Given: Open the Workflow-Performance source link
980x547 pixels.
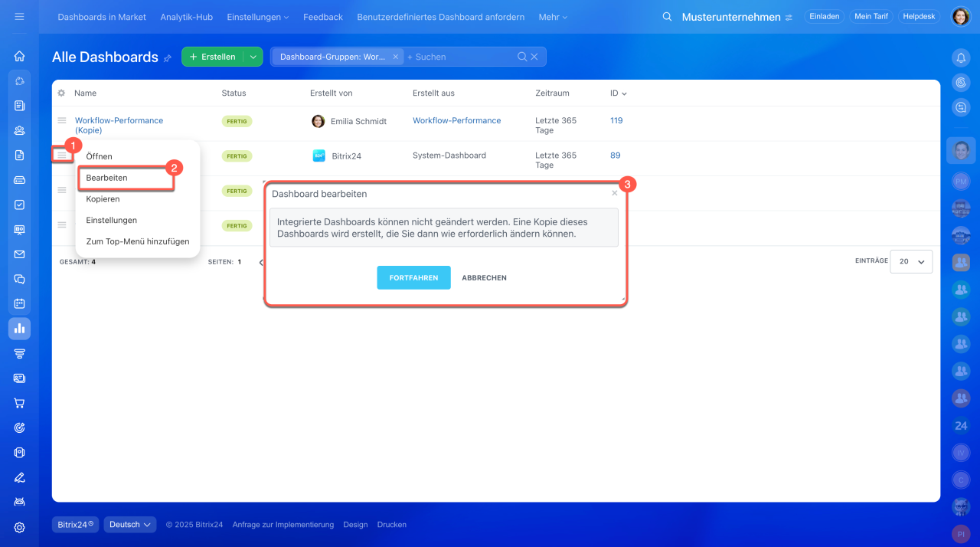Looking at the screenshot, I should tap(457, 121).
